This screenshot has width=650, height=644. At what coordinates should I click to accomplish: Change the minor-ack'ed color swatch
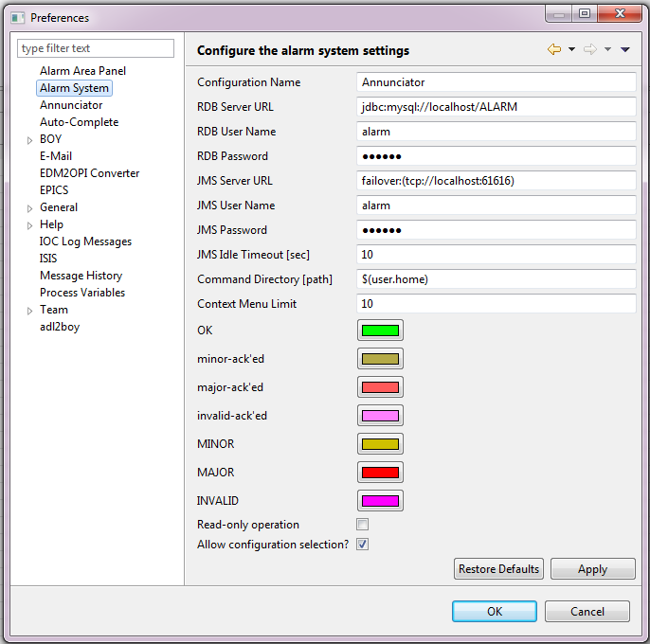(380, 359)
